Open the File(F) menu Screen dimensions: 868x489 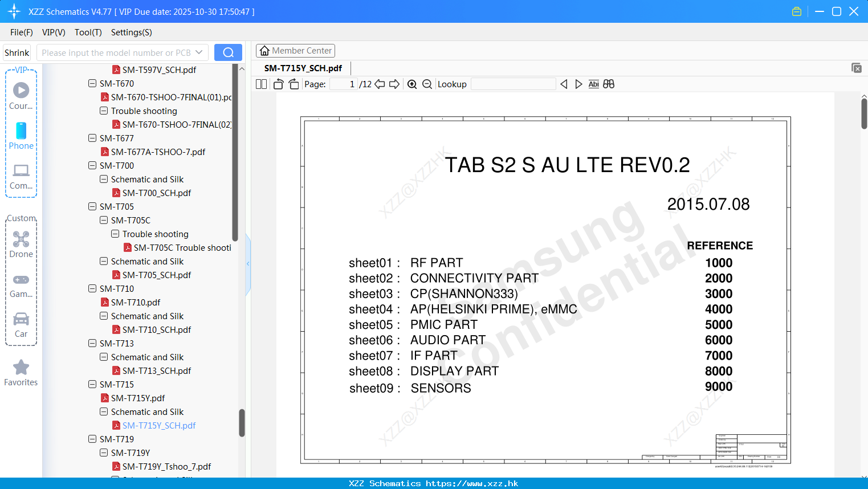tap(22, 32)
